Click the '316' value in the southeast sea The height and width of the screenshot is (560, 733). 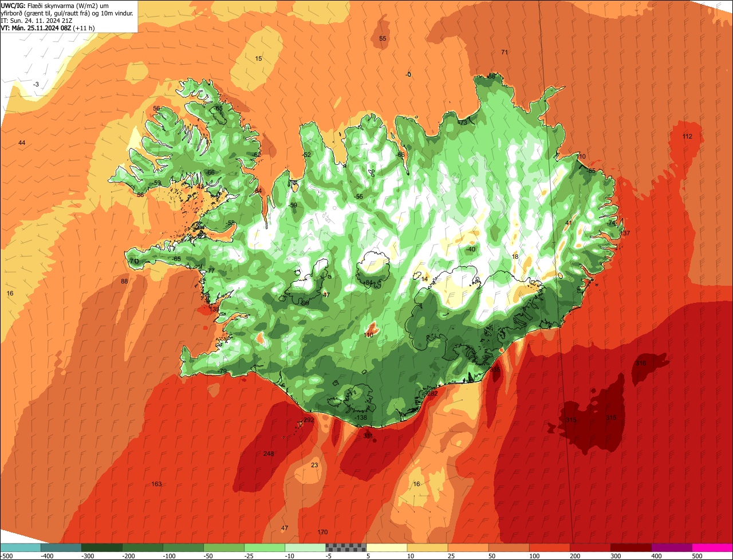click(641, 363)
